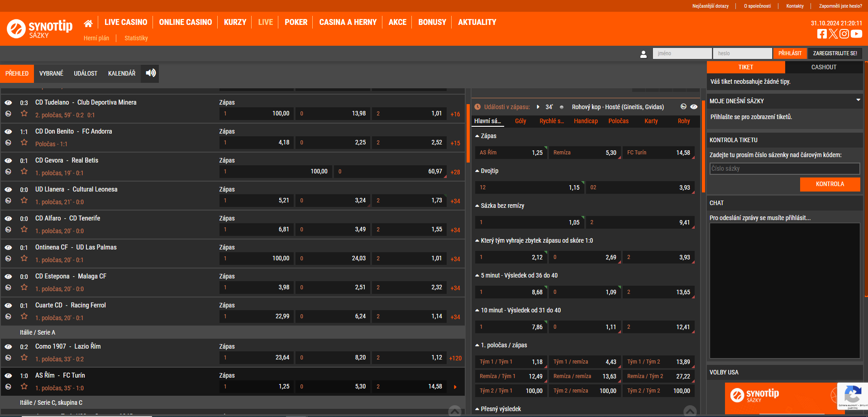Image resolution: width=868 pixels, height=417 pixels.
Task: Open the Zapomněli jste heslo? link
Action: click(840, 6)
